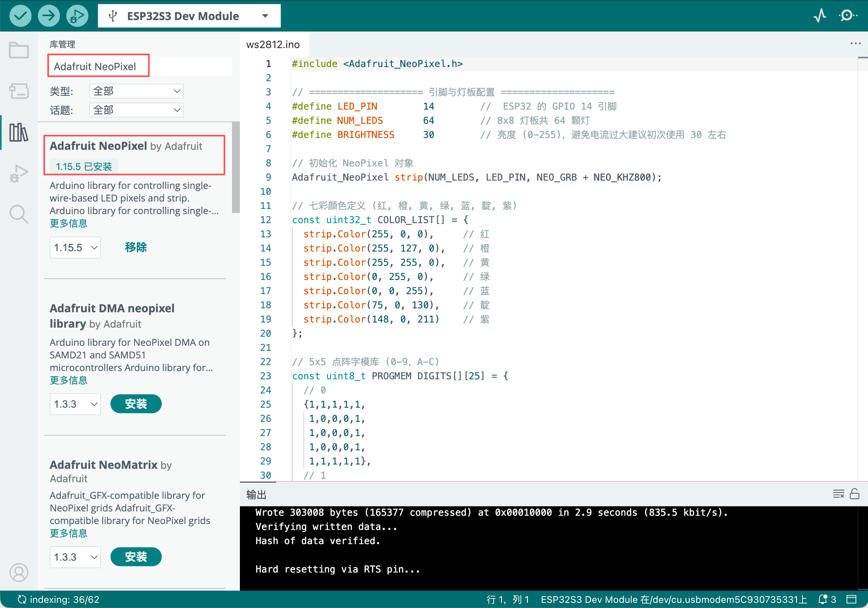Toggle the bottom panel layout icon
Viewport: 868px width, 608px height.
click(x=852, y=600)
